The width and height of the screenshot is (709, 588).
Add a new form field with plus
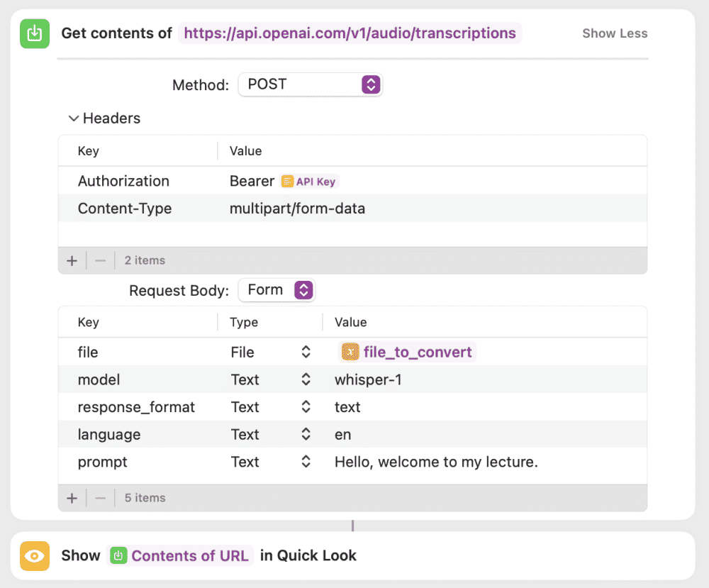[72, 498]
